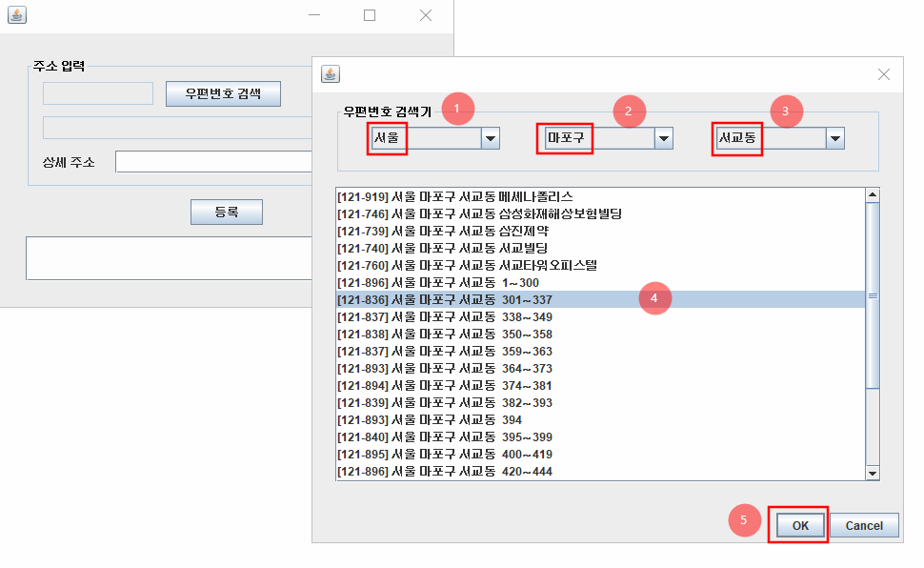Click the disabled address field below the zip code field
This screenshot has width=924, height=568.
[x=177, y=128]
